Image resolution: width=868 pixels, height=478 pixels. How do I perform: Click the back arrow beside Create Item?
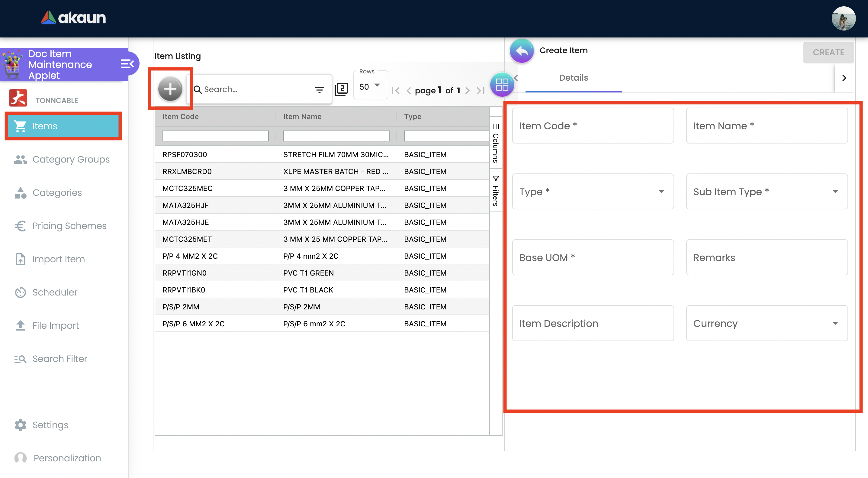pyautogui.click(x=522, y=51)
